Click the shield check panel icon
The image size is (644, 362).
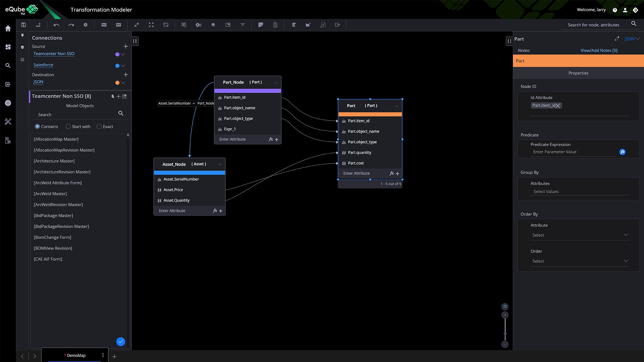22,47
